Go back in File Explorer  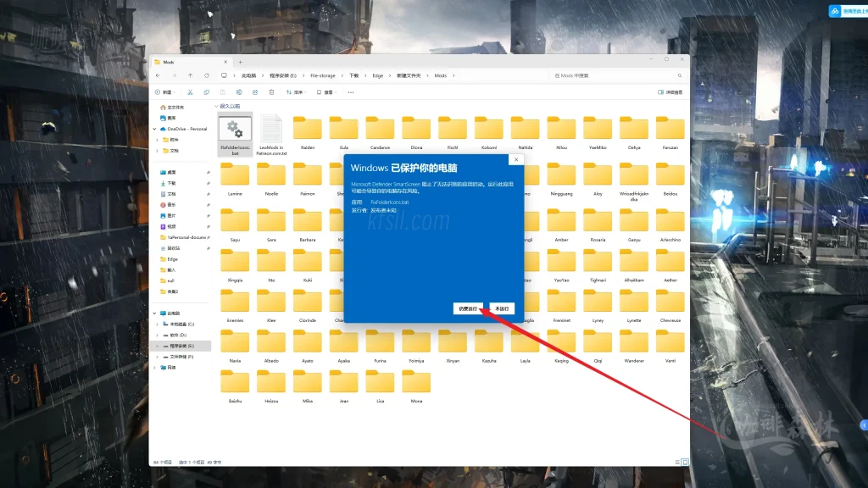pyautogui.click(x=159, y=75)
